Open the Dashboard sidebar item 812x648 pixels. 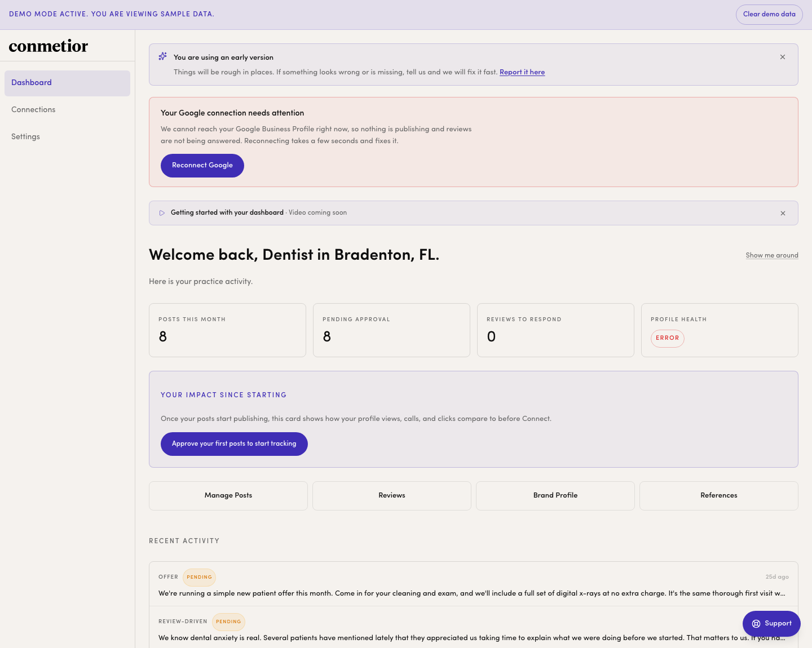tap(67, 83)
